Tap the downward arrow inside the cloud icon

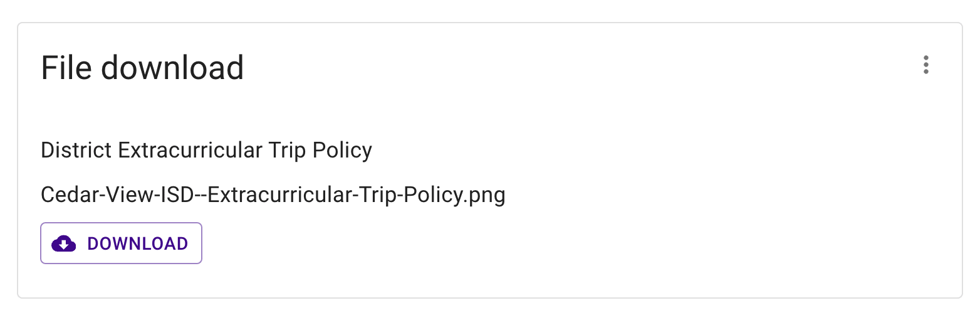(x=63, y=245)
